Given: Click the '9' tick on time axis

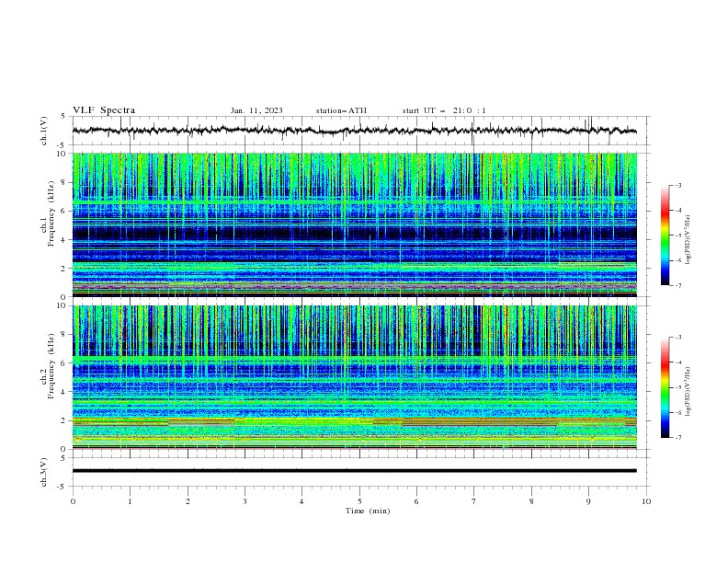Looking at the screenshot, I should pos(588,501).
